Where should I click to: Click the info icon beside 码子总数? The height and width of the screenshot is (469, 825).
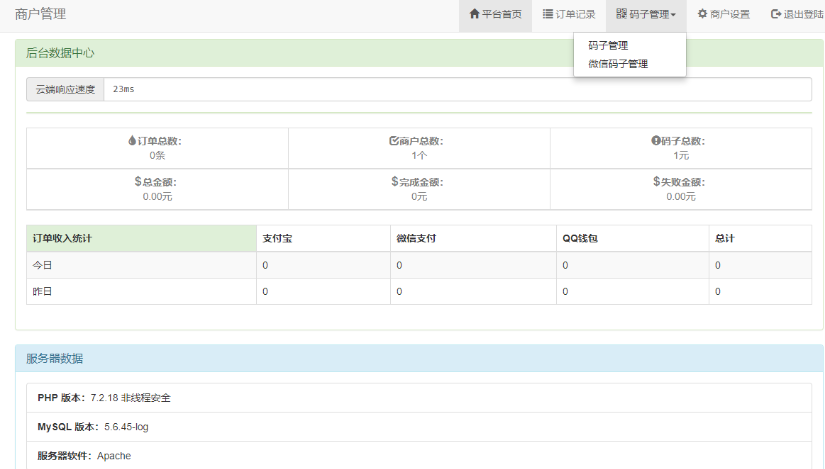[x=656, y=141]
